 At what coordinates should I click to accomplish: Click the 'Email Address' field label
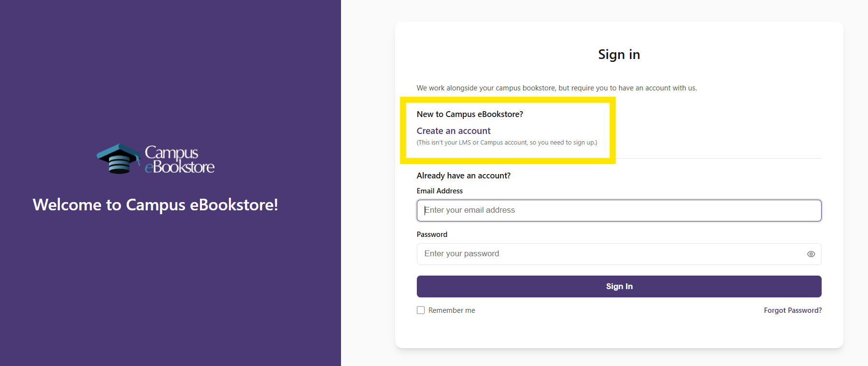coord(440,191)
